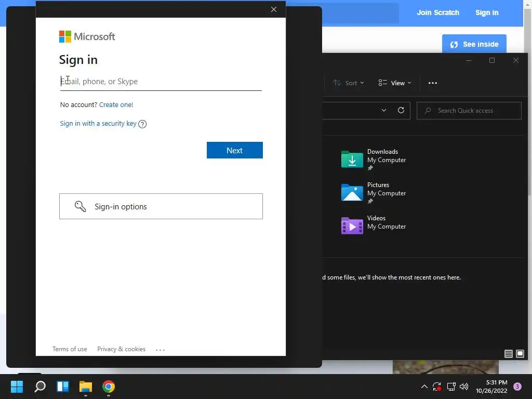Select the Videos folder
This screenshot has height=399, width=532.
(x=373, y=225)
